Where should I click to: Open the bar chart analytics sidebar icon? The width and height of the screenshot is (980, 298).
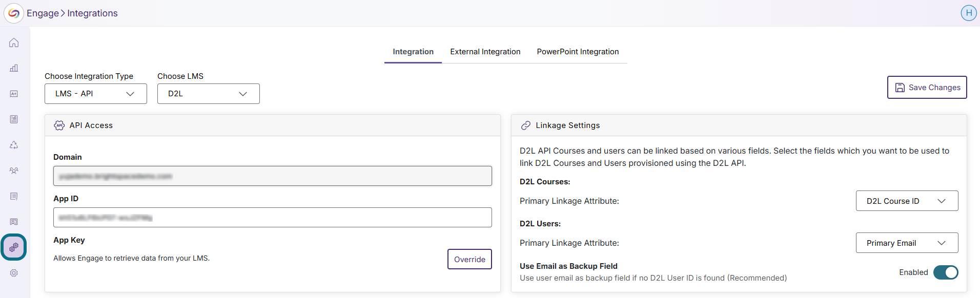point(14,68)
